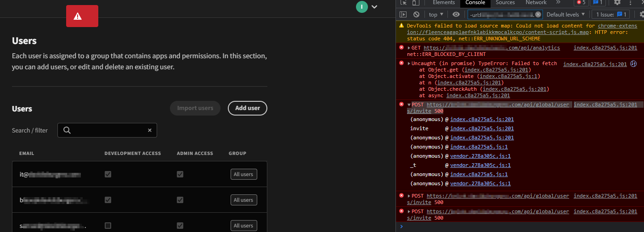Click the yellow warning icon of source map message
Viewport: 644px width, 232px height.
[401, 26]
